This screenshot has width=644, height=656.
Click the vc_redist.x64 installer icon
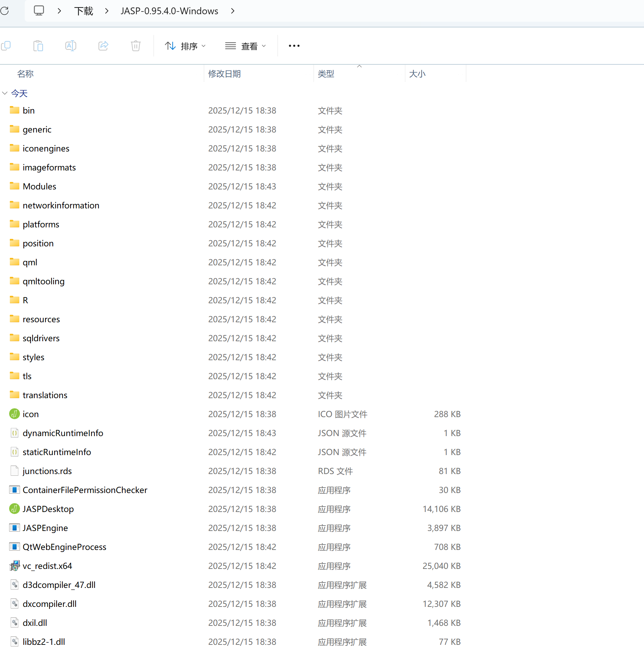(14, 566)
